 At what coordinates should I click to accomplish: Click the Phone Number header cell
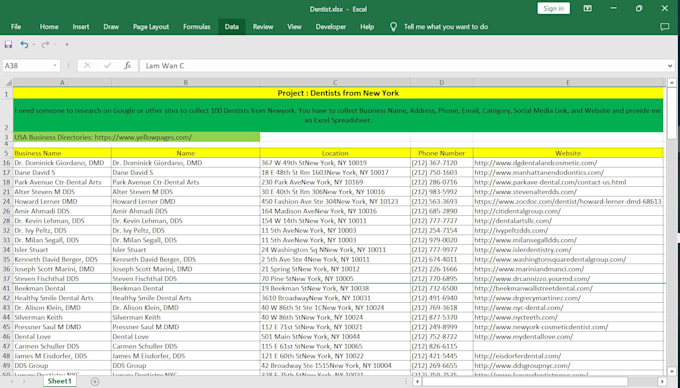[x=441, y=153]
